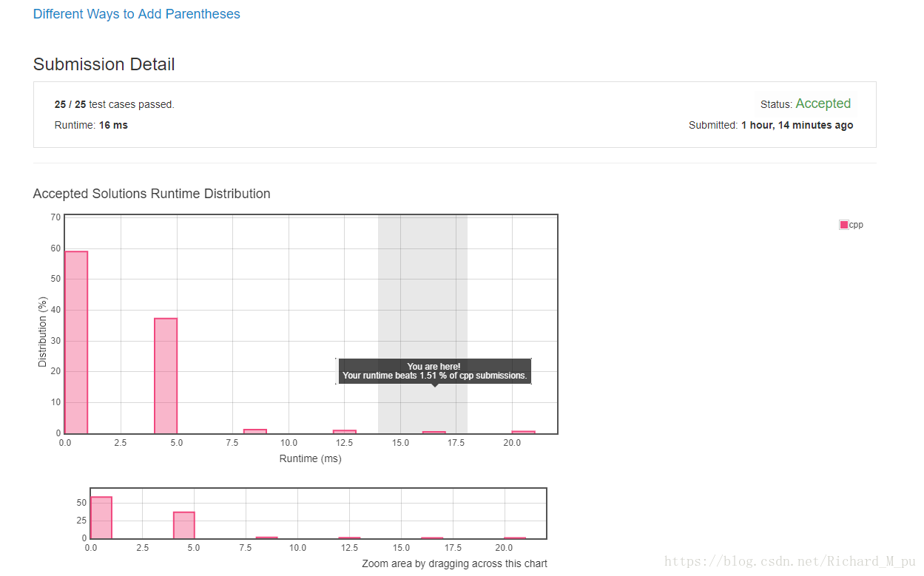Click the 20 ms bar in overview chart

click(515, 538)
